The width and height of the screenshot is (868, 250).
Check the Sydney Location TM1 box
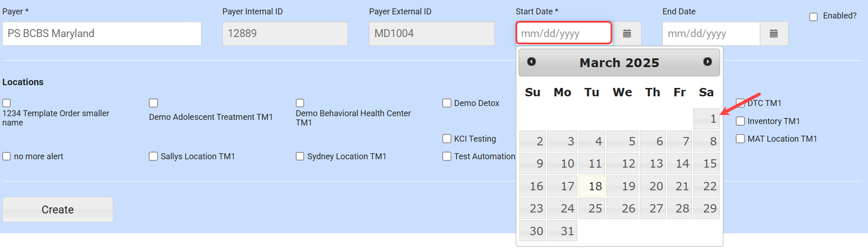coord(300,156)
